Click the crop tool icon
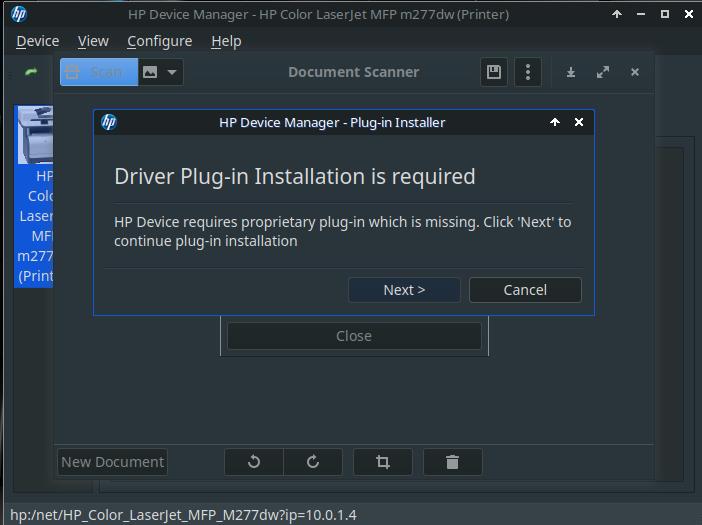Image resolution: width=702 pixels, height=525 pixels. pos(383,462)
